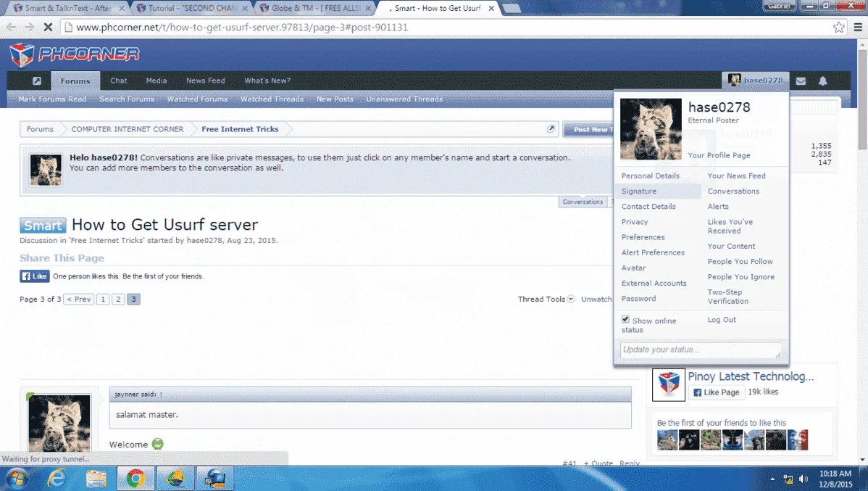Click the Update your status field
Screen dimensions: 868x491
pyautogui.click(x=700, y=350)
